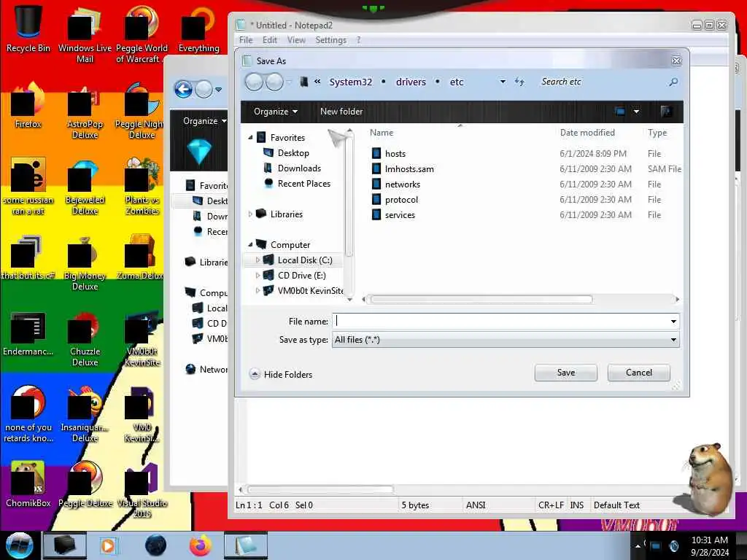
Task: Open Windows Live Mail desktop icon
Action: click(85, 36)
